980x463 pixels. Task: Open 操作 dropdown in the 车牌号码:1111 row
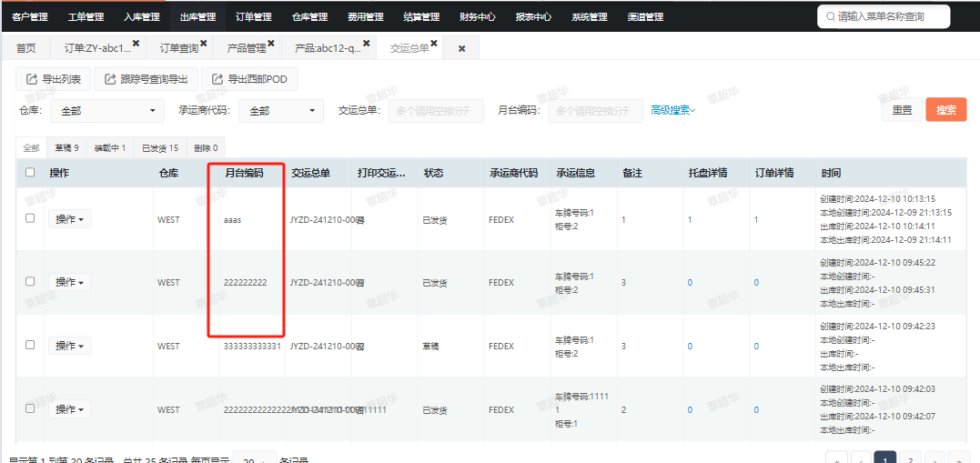pyautogui.click(x=69, y=409)
